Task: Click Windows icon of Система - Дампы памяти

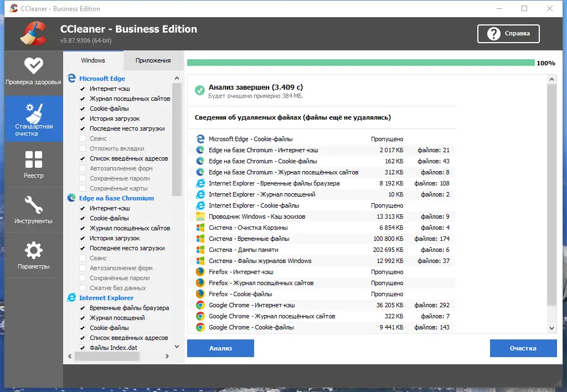Action: click(200, 250)
